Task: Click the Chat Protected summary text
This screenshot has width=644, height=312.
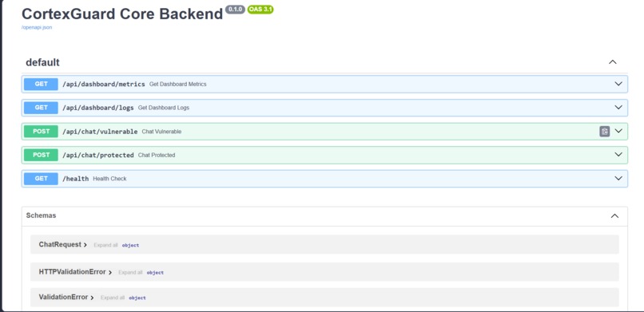Action: coord(157,155)
